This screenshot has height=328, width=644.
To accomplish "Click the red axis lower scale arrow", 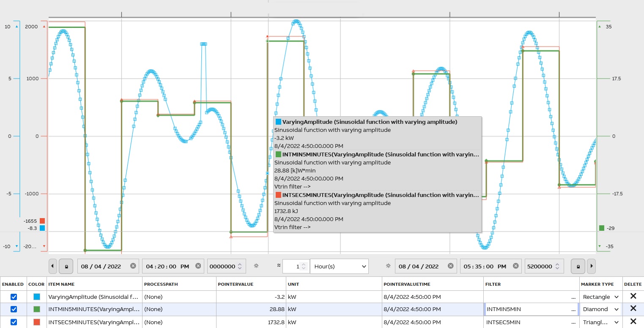I will 44,246.
